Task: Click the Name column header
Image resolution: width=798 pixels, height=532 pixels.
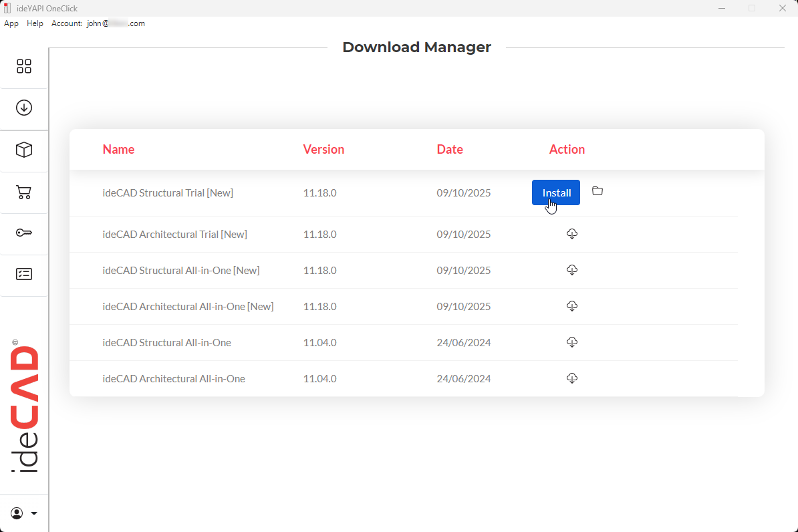Action: point(118,149)
